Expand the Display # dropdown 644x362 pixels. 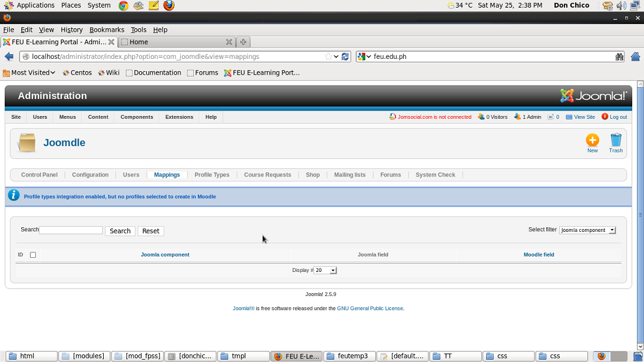click(325, 270)
